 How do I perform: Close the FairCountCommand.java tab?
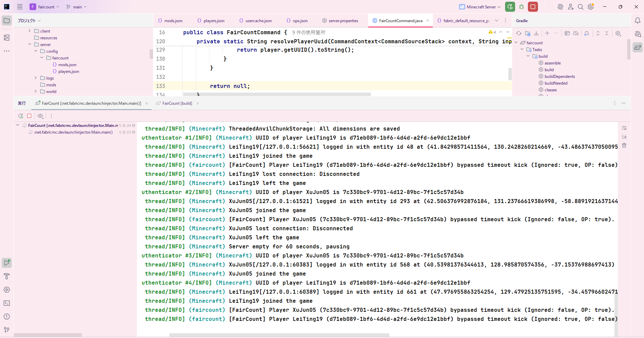[428, 20]
